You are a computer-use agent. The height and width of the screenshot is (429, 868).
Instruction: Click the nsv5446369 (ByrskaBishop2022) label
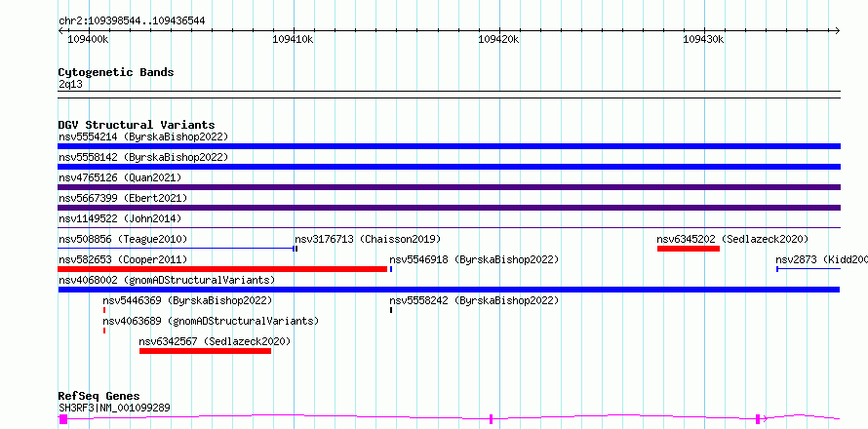pyautogui.click(x=187, y=300)
